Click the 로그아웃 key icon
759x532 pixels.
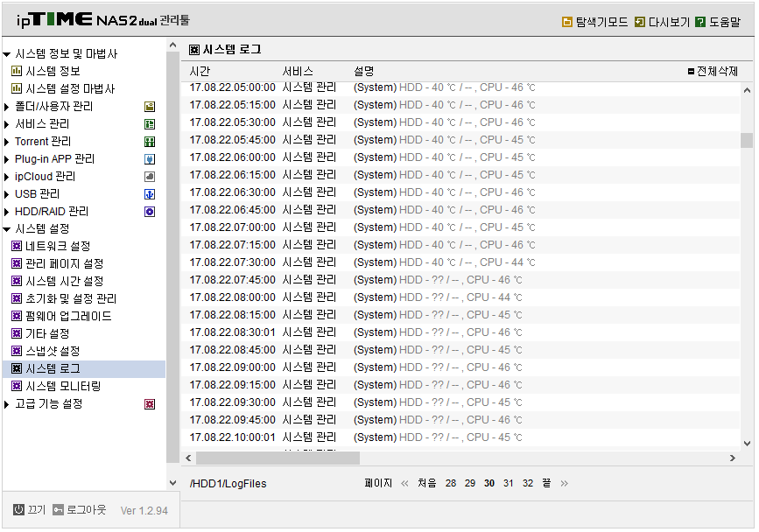58,510
